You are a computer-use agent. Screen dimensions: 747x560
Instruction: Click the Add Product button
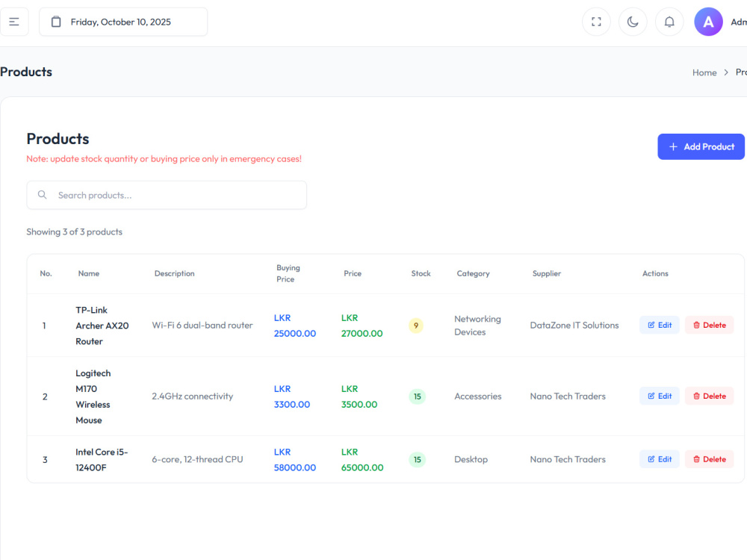pyautogui.click(x=701, y=146)
